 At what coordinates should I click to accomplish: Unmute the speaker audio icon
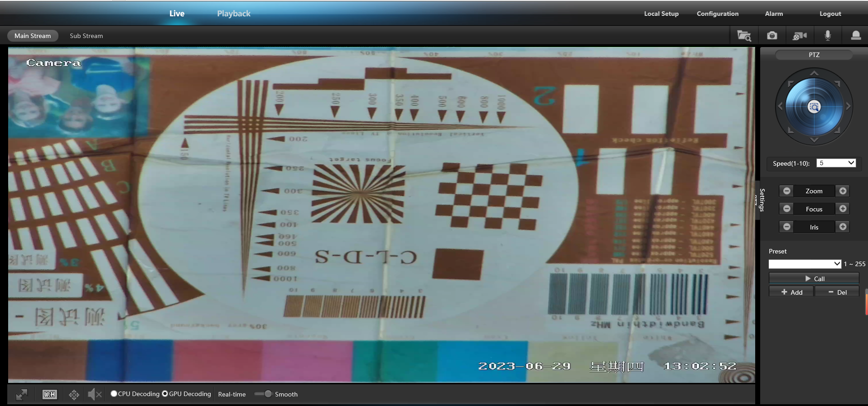[94, 394]
